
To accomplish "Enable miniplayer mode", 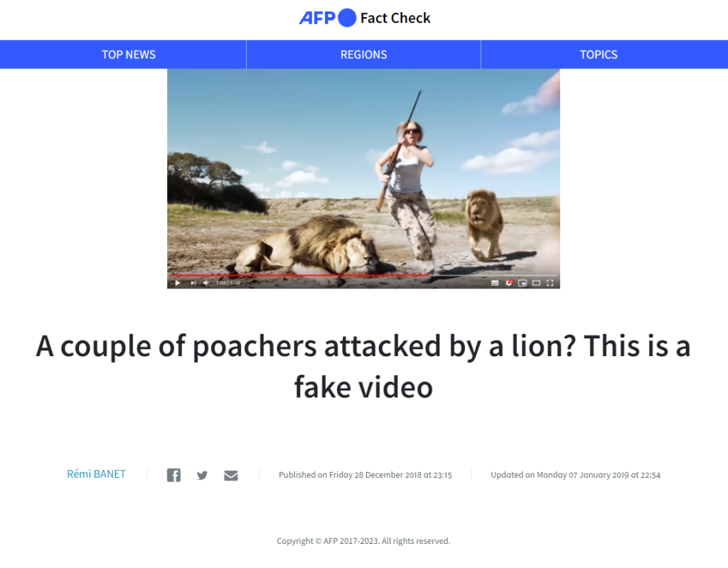I will [523, 283].
